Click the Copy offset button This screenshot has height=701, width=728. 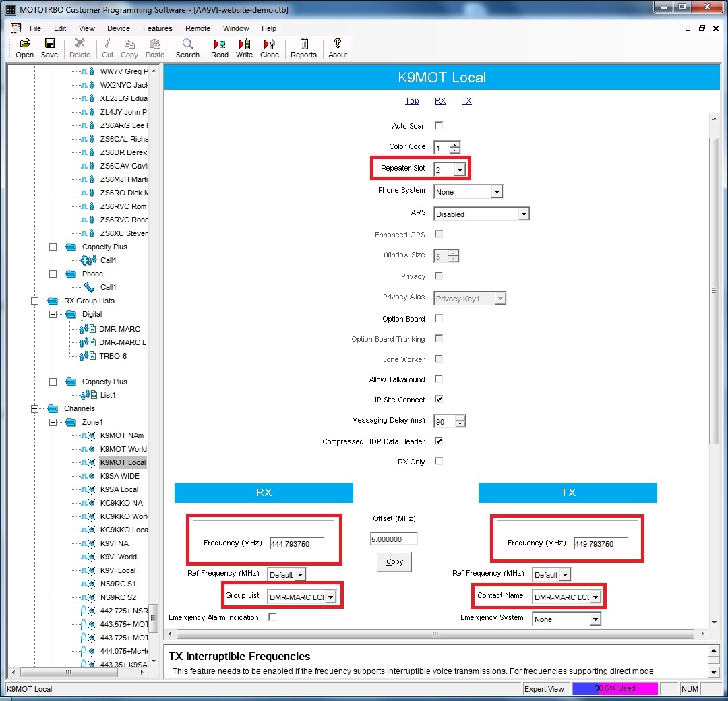(x=394, y=561)
